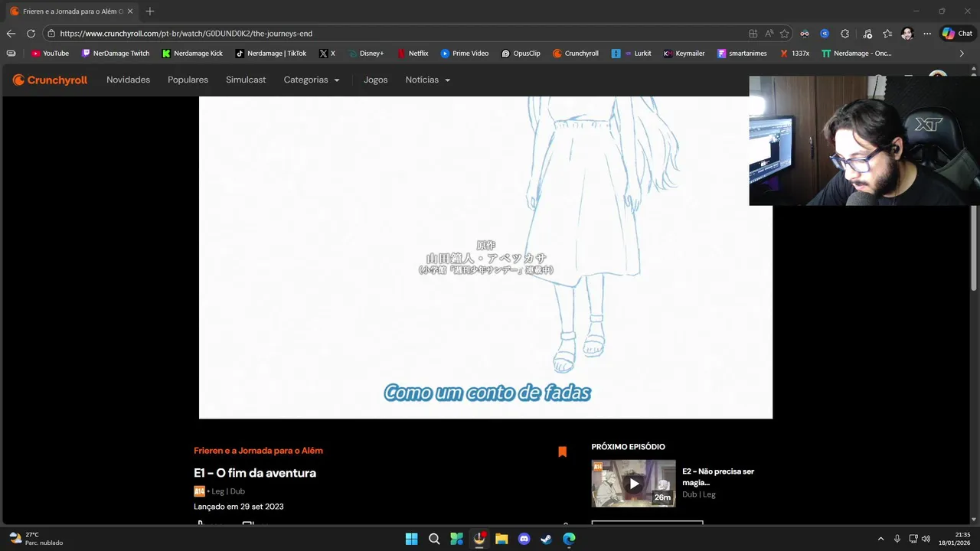This screenshot has width=980, height=551.
Task: Open the bookmarks bar tab groups icon
Action: [11, 54]
